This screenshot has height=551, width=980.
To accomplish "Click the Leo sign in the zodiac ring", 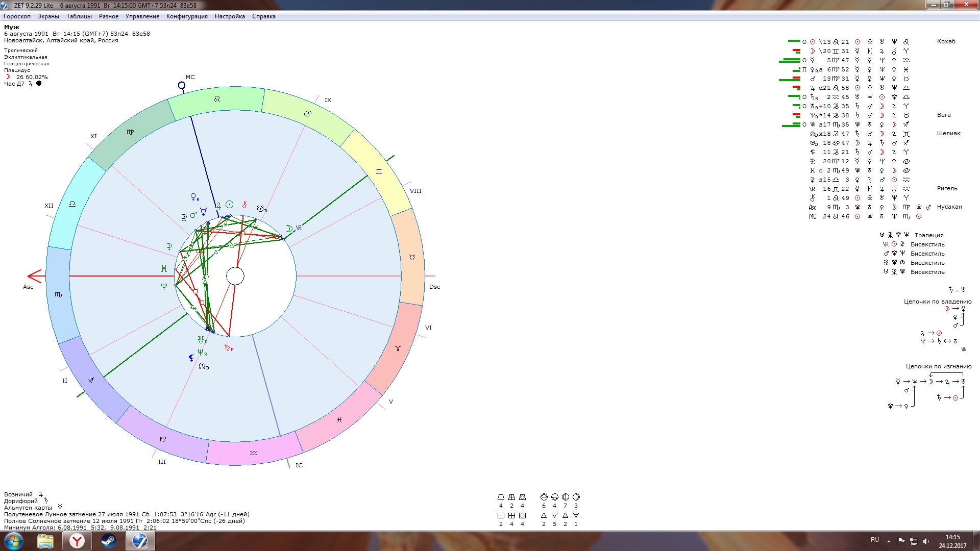I will pos(217,99).
